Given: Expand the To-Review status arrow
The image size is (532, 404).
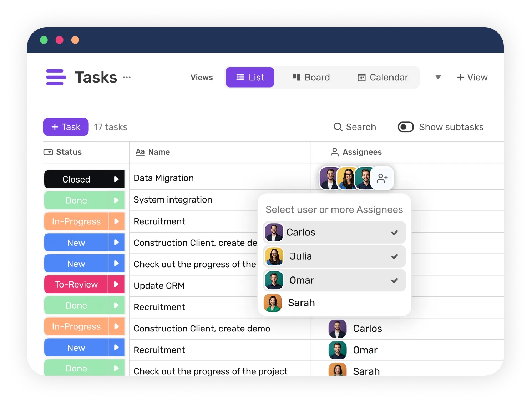Looking at the screenshot, I should pos(116,284).
